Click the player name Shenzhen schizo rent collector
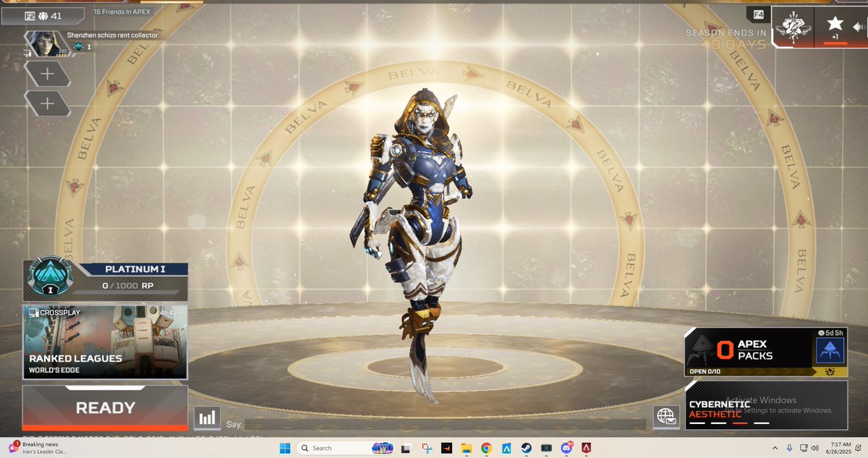 112,35
